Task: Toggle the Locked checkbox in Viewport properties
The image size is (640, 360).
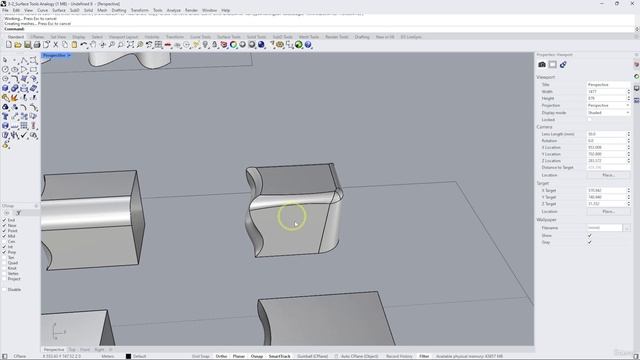Action: [589, 120]
